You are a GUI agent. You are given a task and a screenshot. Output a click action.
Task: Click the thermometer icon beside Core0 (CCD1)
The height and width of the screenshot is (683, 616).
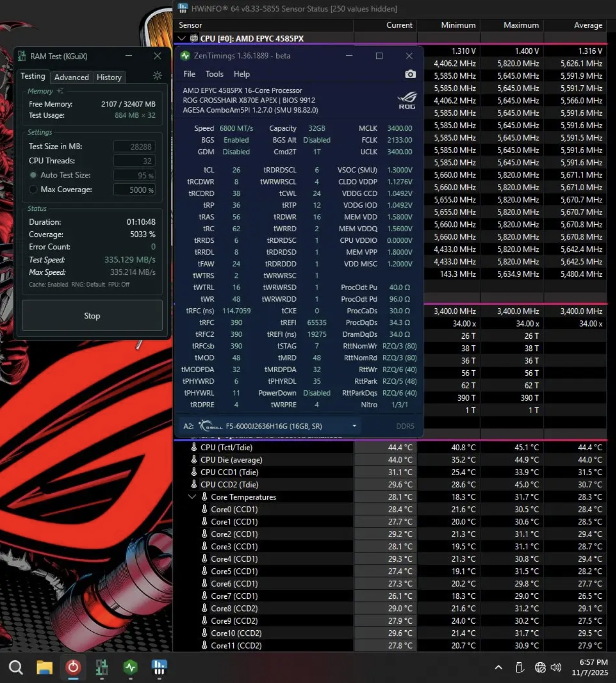pos(204,509)
